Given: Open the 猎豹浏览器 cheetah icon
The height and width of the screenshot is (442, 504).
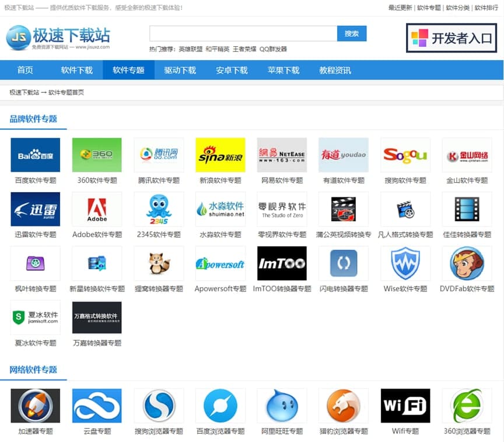Looking at the screenshot, I should 344,406.
